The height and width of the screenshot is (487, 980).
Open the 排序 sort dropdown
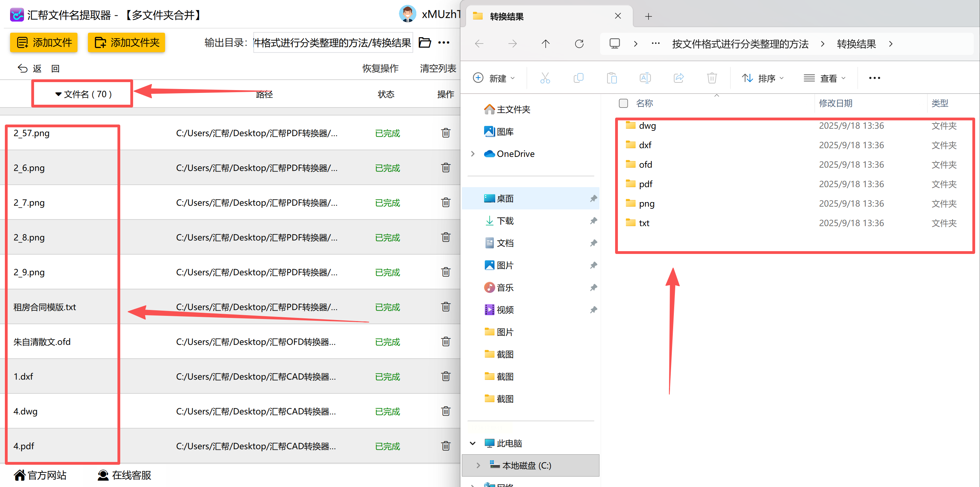tap(762, 78)
